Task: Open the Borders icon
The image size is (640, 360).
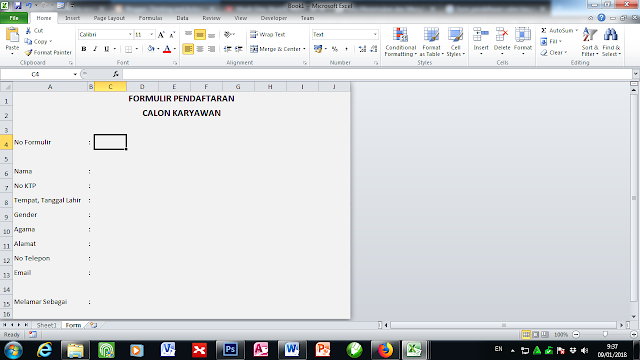Action: 129,49
